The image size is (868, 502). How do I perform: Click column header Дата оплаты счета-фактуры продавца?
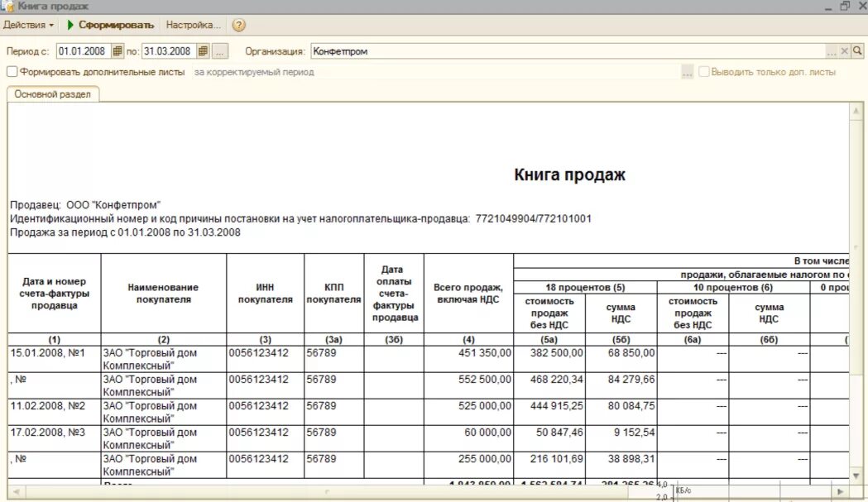394,294
